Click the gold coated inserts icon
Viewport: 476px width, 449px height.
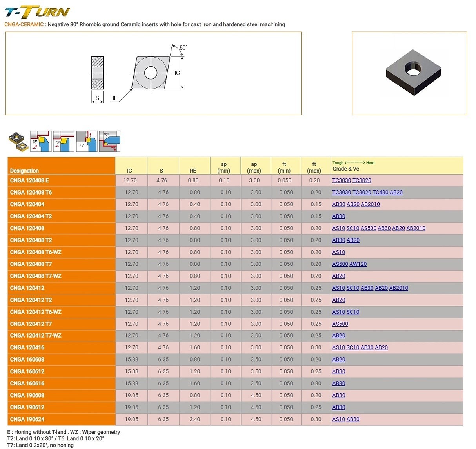[18, 142]
